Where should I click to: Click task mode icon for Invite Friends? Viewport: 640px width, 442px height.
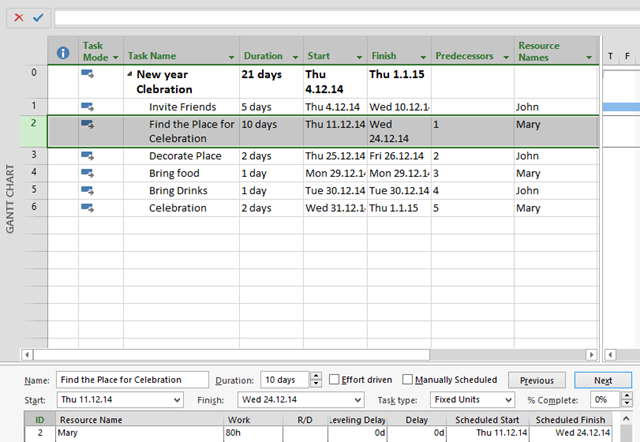(88, 106)
